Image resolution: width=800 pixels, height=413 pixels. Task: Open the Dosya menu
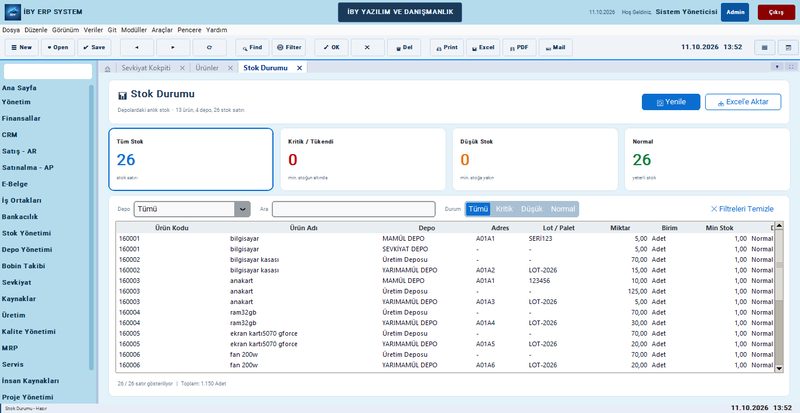tap(11, 30)
